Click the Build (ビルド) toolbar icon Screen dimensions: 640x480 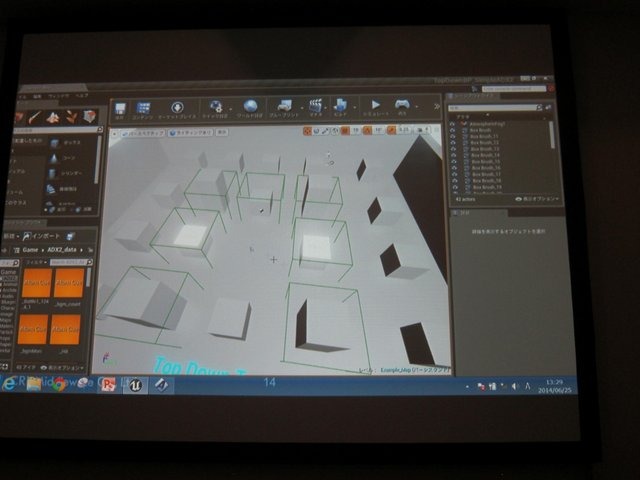(x=340, y=105)
